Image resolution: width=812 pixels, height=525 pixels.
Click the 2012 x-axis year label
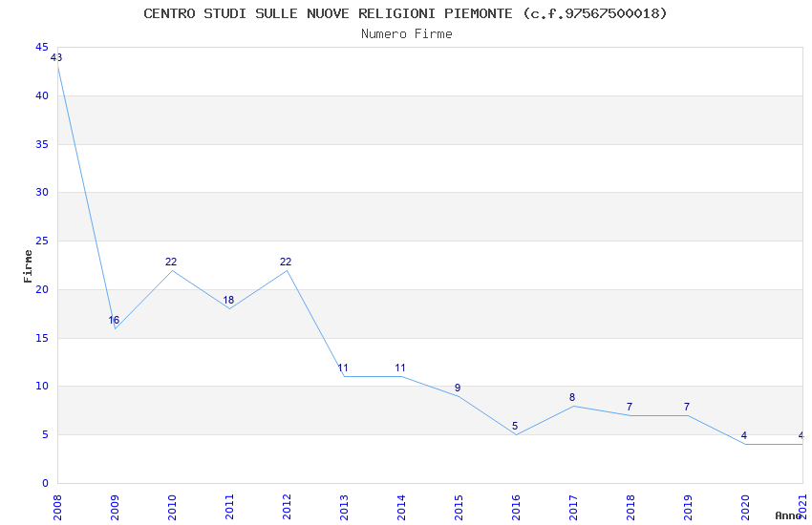pos(287,507)
